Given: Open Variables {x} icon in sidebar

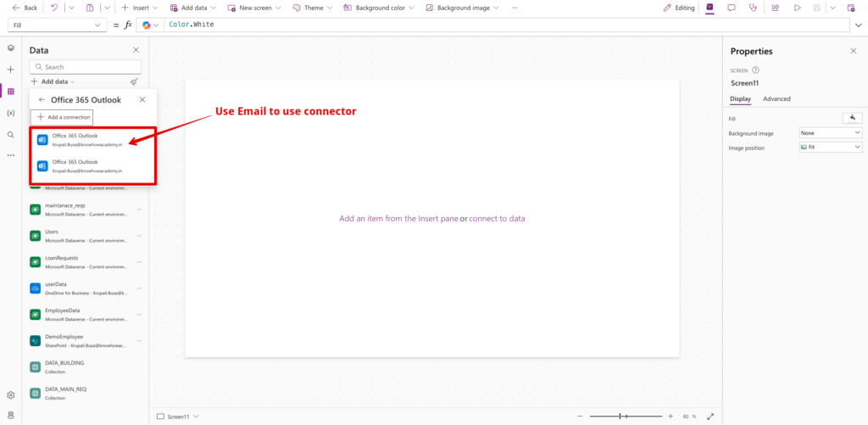Looking at the screenshot, I should pos(10,113).
